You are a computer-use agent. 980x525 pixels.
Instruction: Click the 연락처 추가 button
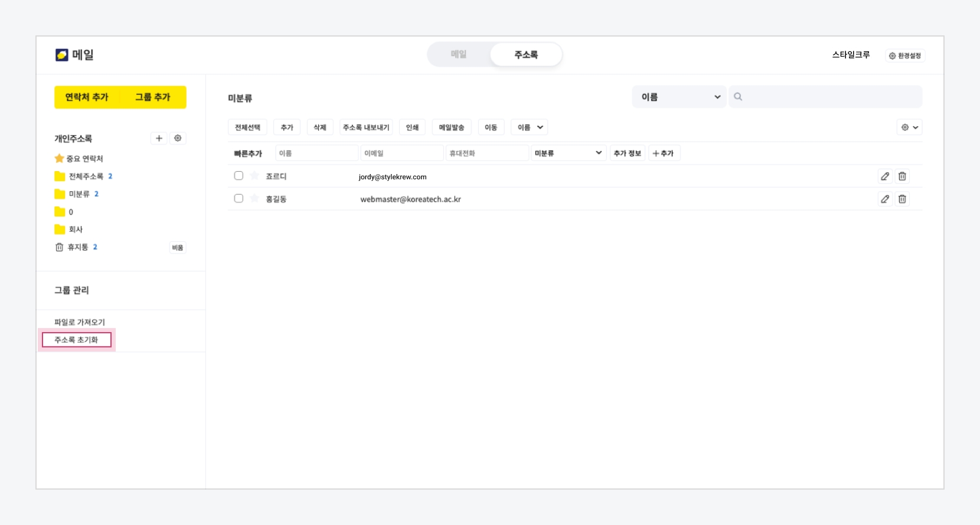pyautogui.click(x=87, y=97)
